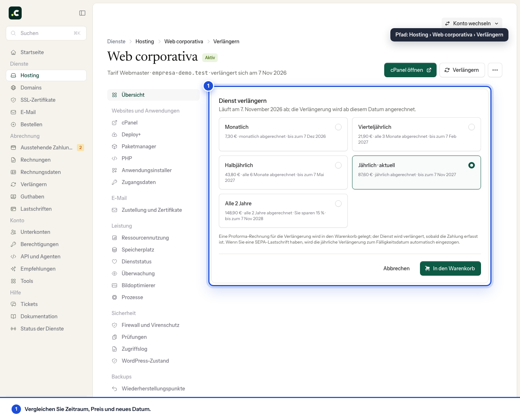Expand the Konto wechseln dropdown

(472, 23)
